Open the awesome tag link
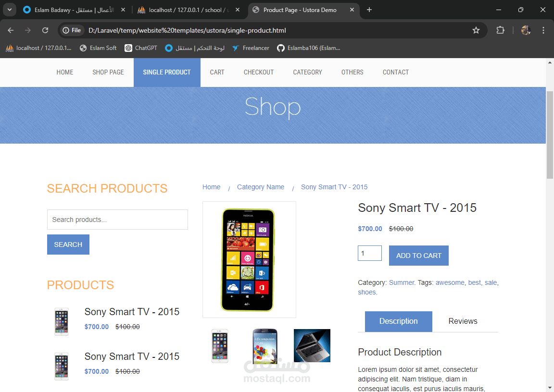This screenshot has width=554, height=392. 450,282
